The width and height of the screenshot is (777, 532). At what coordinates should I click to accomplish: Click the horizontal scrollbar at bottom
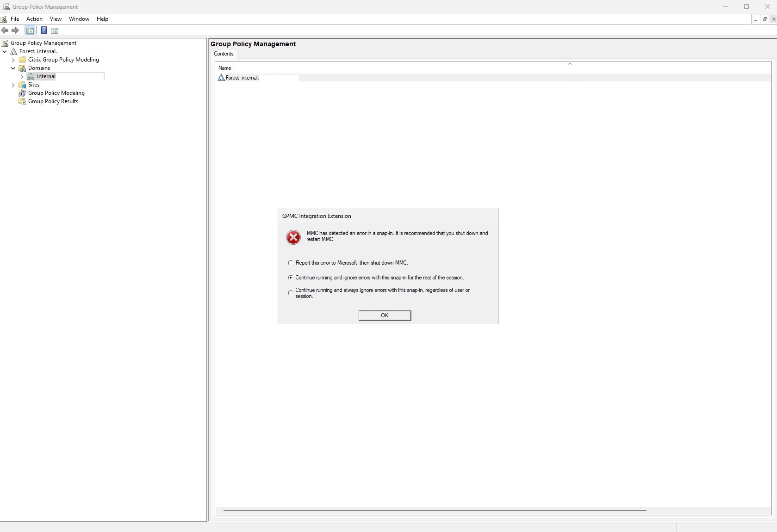tap(434, 511)
